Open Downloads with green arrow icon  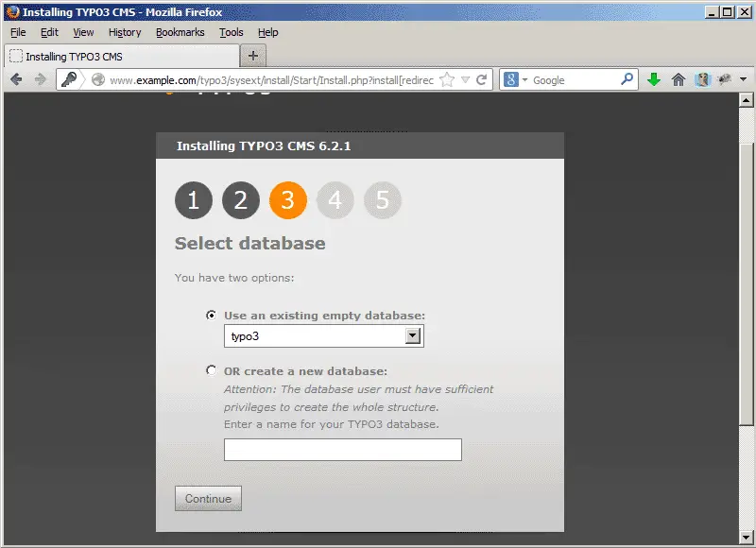pyautogui.click(x=654, y=79)
